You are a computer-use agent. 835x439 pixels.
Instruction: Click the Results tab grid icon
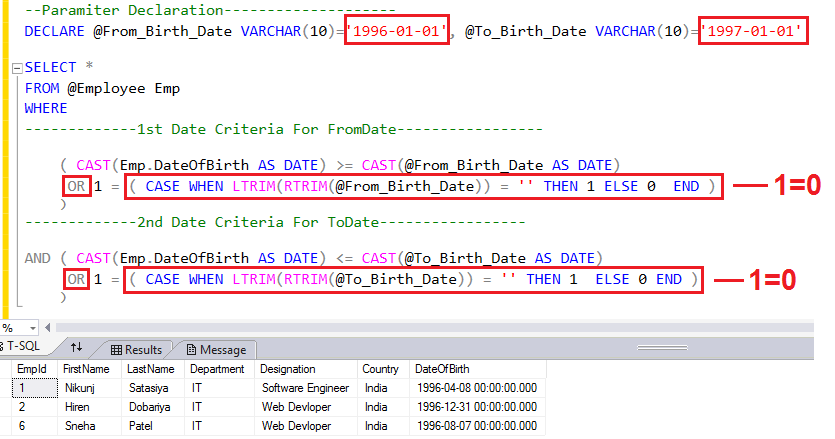coord(116,350)
